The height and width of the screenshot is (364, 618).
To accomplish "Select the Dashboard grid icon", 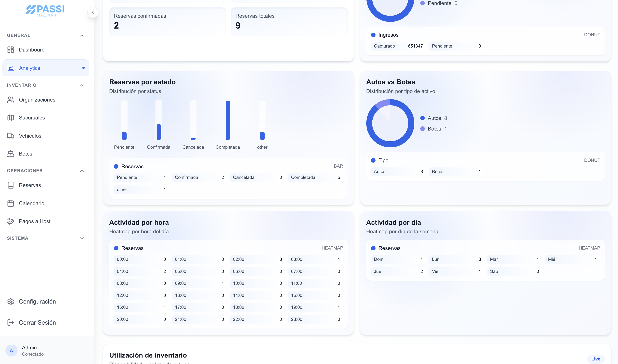I will tap(11, 50).
